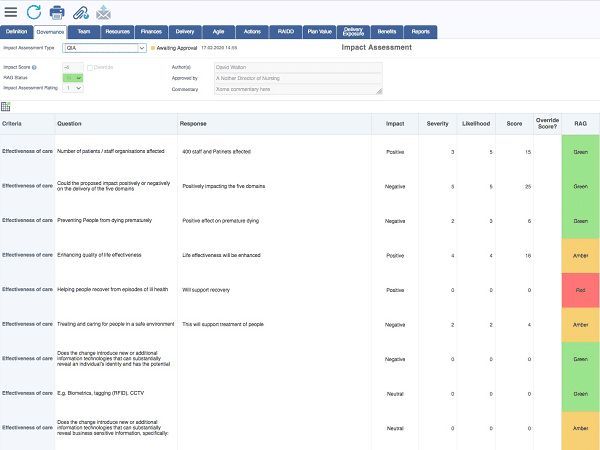
Task: Click Neutral impact in Biometrics row
Action: tap(395, 394)
